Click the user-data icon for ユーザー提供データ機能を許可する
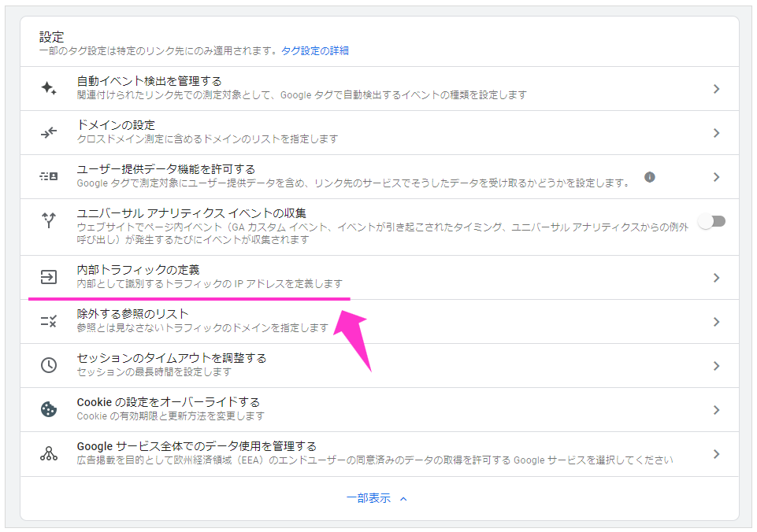The image size is (757, 532). 49,176
